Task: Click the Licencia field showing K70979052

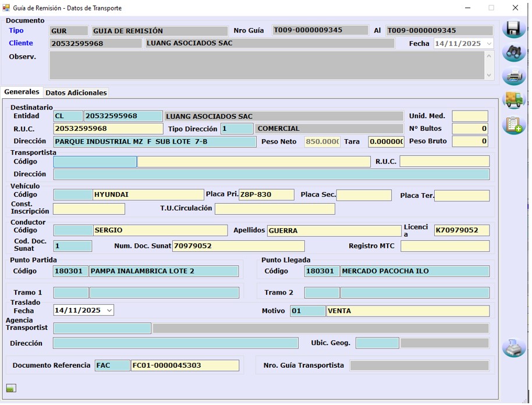Action: click(x=462, y=230)
